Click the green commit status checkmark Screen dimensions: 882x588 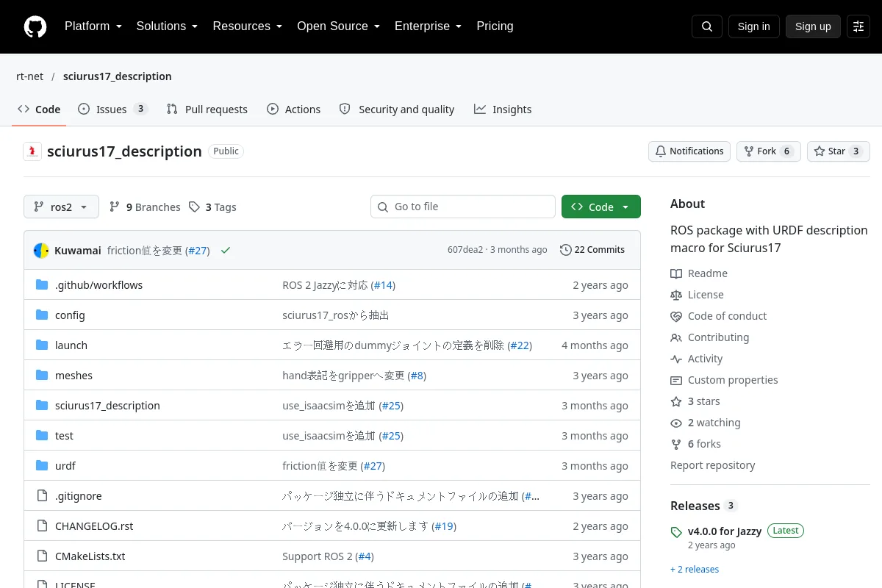coord(226,251)
